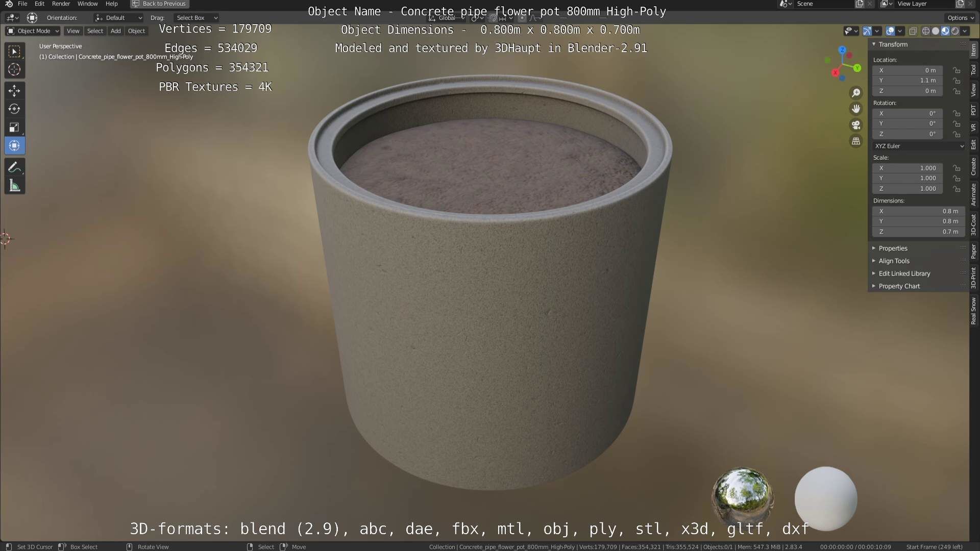Toggle the camera view icon
This screenshot has height=551, width=980.
(856, 125)
